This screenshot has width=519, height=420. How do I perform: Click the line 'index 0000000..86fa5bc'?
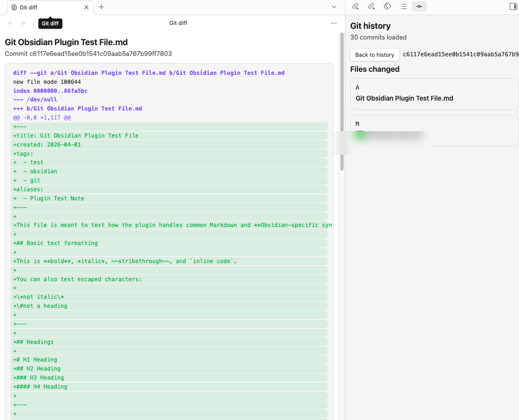(50, 91)
